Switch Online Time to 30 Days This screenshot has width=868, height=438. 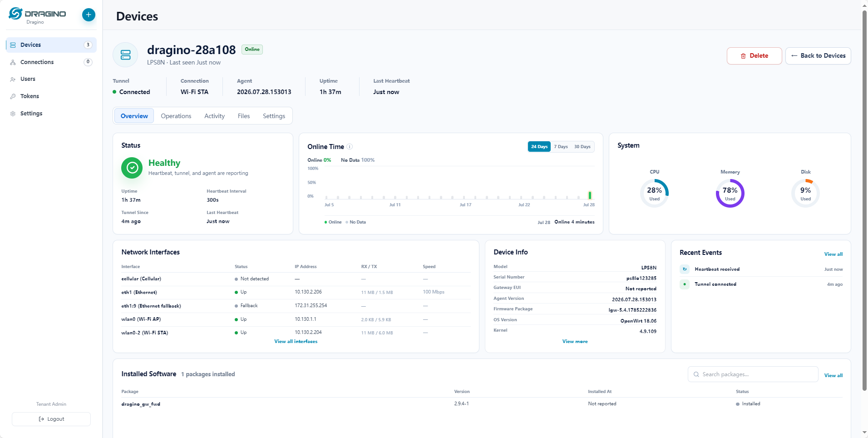(582, 147)
